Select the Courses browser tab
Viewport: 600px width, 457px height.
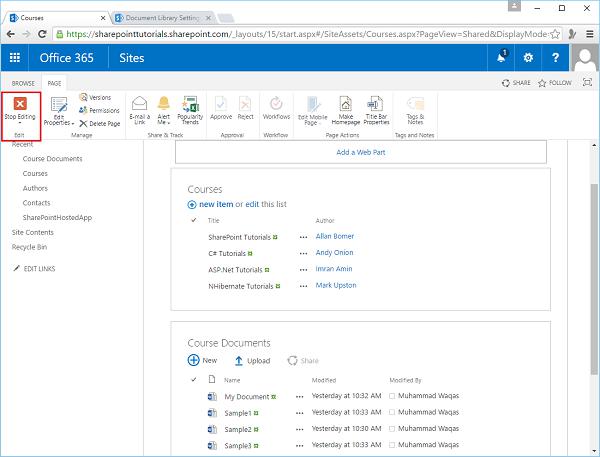click(x=57, y=18)
